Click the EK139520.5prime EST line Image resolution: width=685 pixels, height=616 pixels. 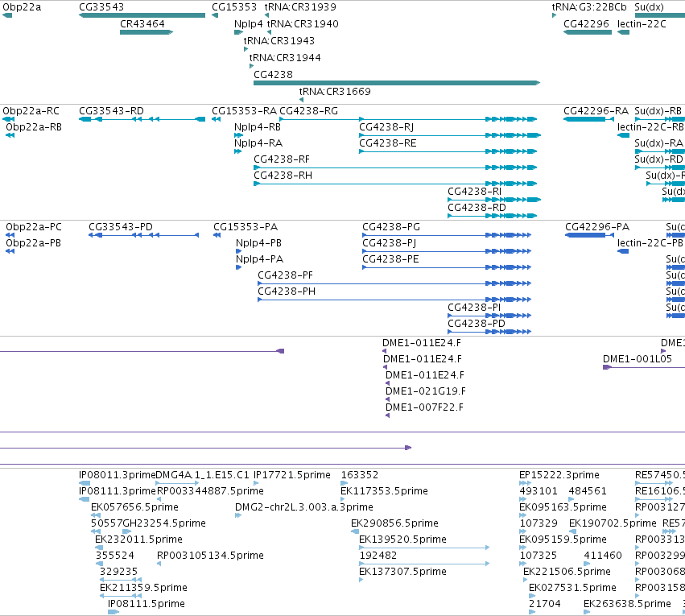[424, 548]
